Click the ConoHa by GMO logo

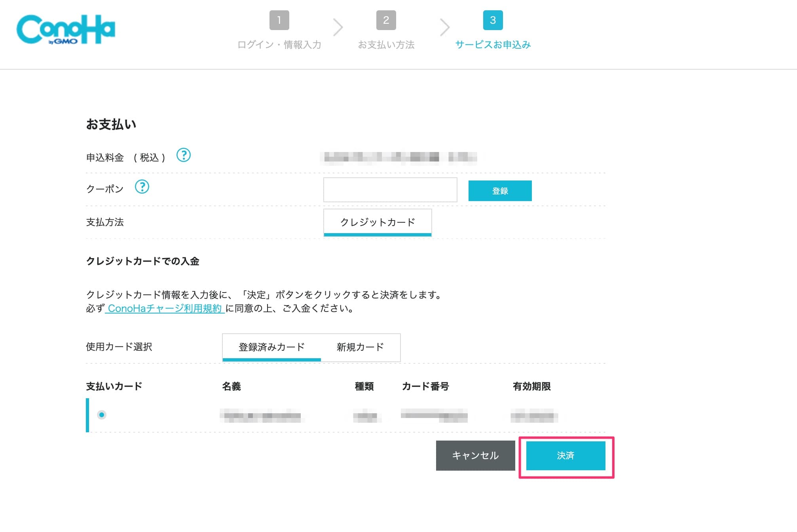(66, 29)
